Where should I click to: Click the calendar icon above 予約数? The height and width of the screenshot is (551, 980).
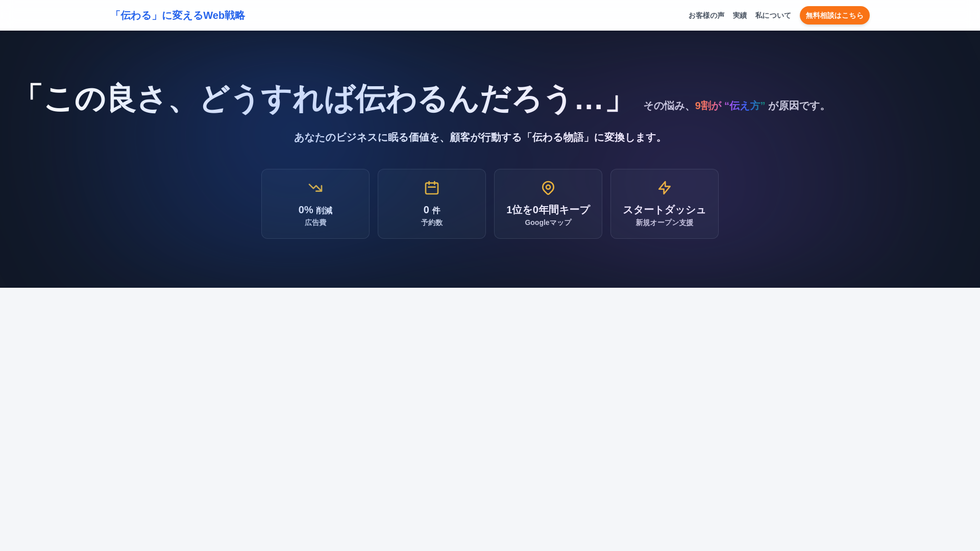pos(432,188)
